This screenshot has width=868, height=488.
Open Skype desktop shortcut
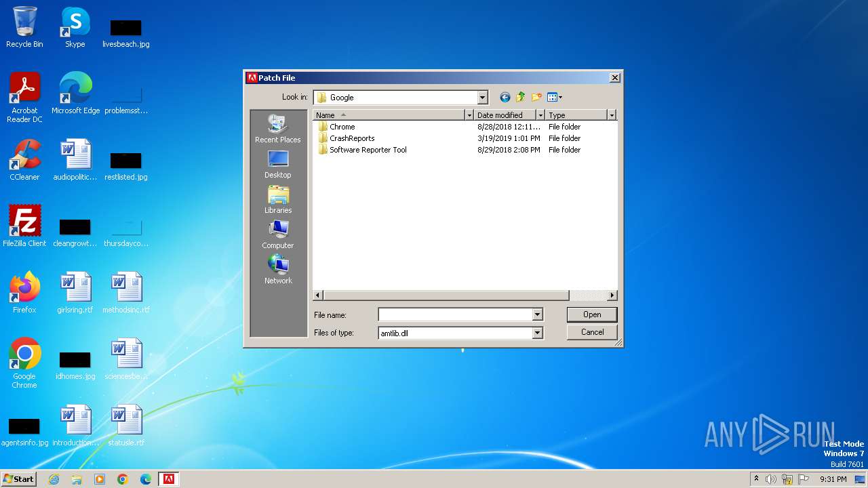tap(75, 27)
